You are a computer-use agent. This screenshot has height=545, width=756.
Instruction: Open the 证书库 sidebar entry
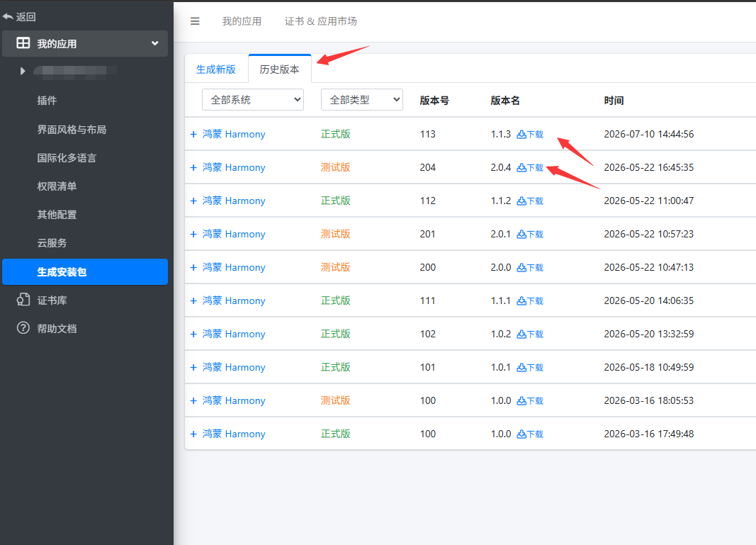[52, 300]
